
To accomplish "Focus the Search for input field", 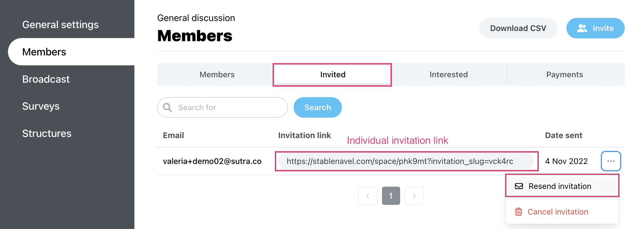I will 223,107.
